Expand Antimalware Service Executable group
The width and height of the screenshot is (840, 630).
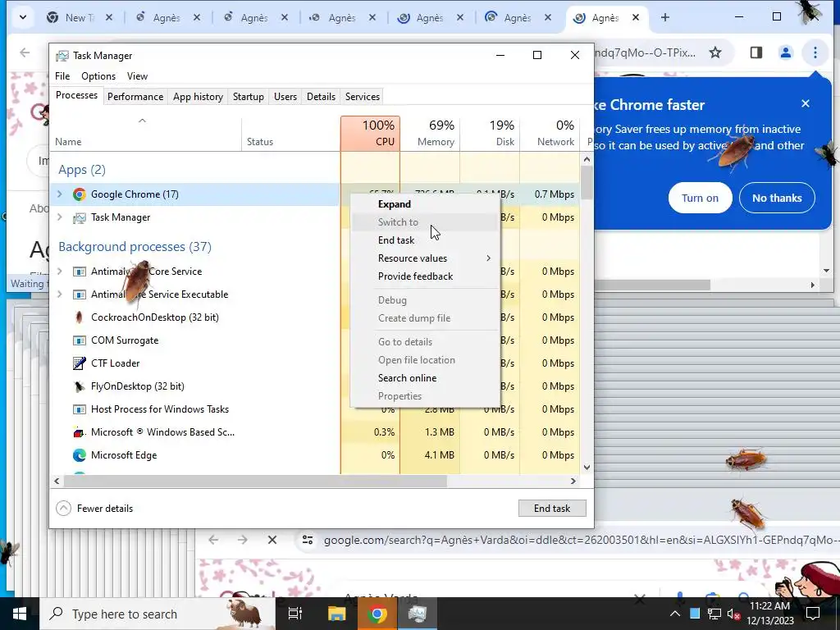(59, 294)
